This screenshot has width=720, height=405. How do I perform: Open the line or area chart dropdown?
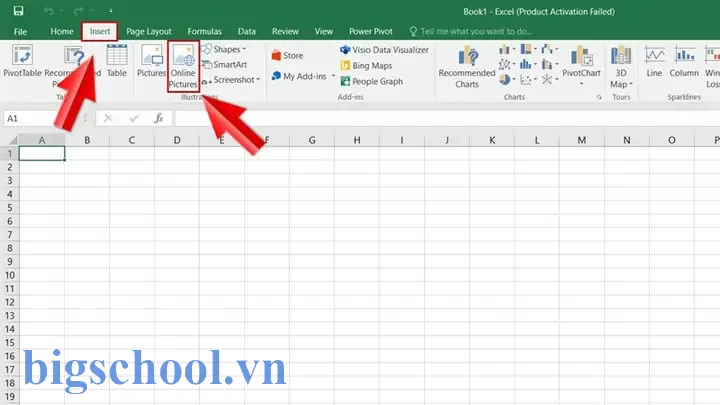(x=507, y=64)
